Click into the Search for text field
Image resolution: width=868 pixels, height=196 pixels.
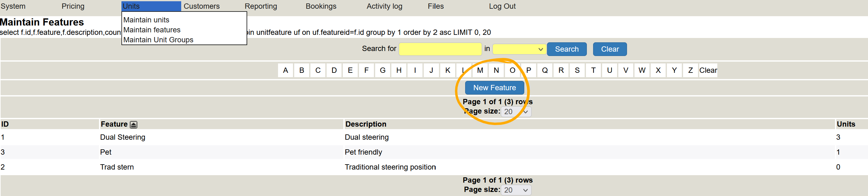point(440,49)
